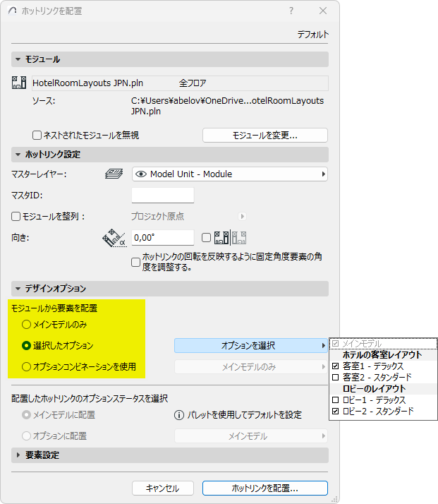The image size is (438, 504).
Task: Click the モジュールを変更... button
Action: pos(265,135)
